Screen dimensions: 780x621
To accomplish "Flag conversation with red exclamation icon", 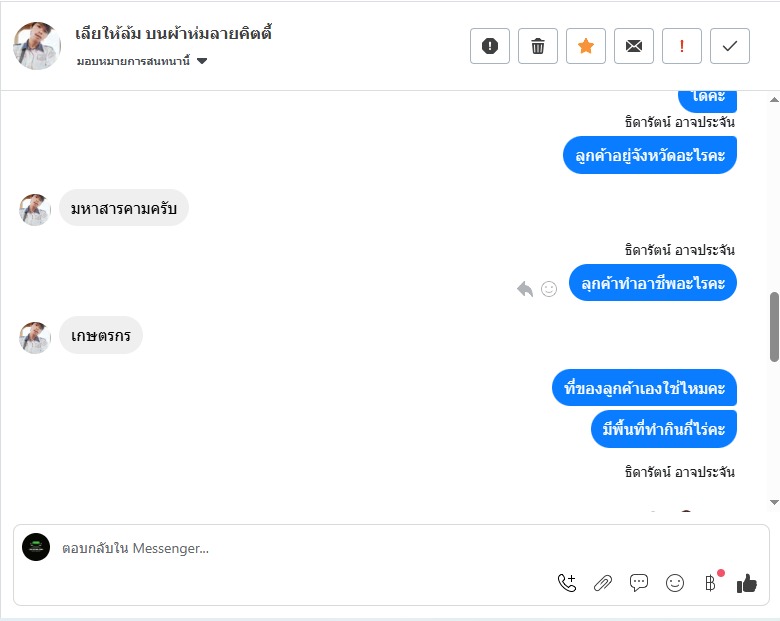I will (x=682, y=46).
